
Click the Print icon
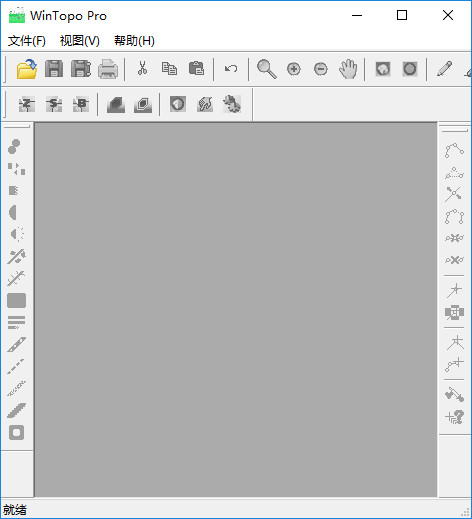[x=108, y=69]
